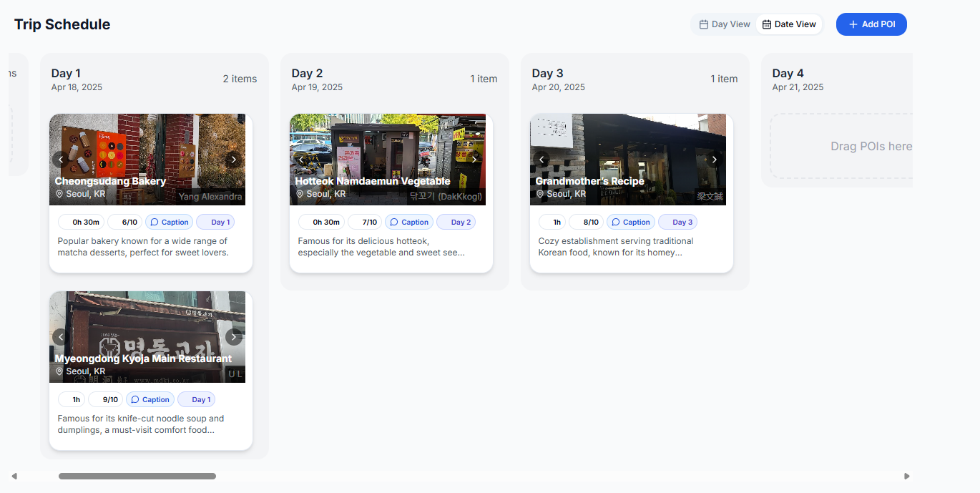This screenshot has height=493, width=980.
Task: Click the Hotteok Namdaemun Vegetable title
Action: [x=373, y=181]
